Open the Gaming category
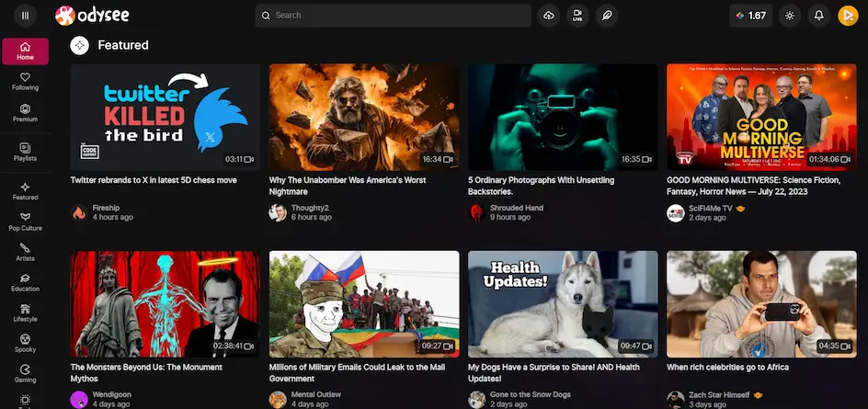 point(25,373)
